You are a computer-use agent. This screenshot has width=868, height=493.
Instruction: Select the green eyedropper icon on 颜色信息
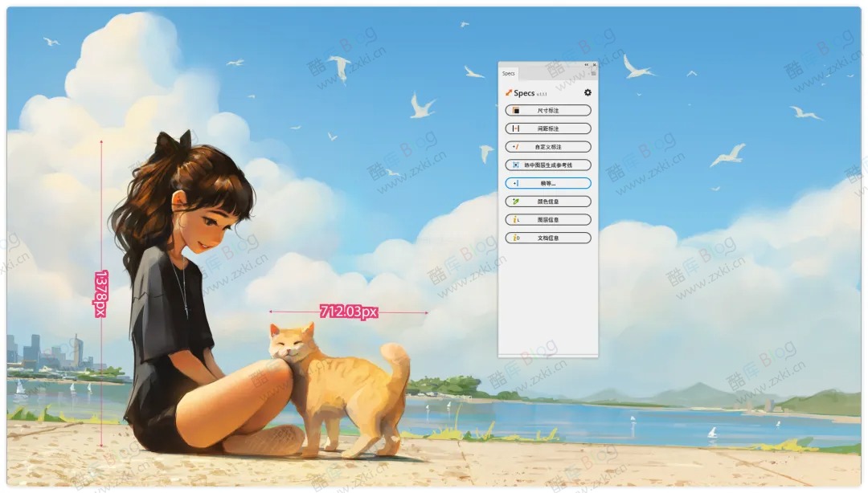[x=514, y=200]
